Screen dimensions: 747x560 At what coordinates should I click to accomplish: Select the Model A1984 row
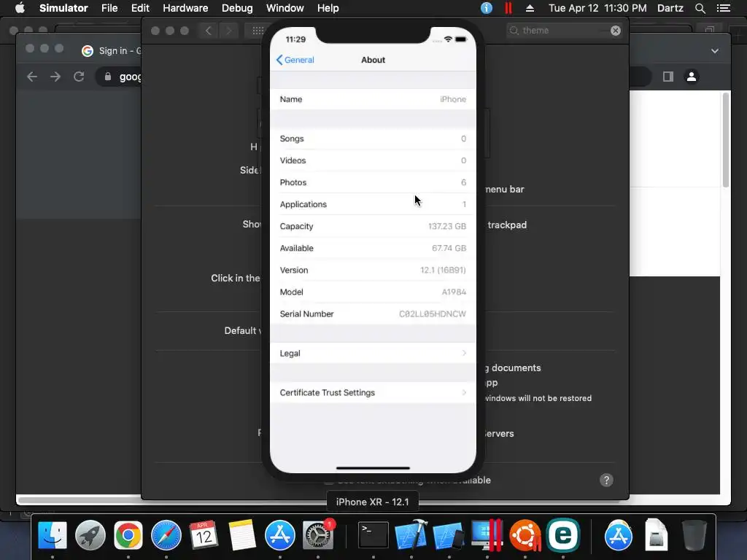coord(373,292)
